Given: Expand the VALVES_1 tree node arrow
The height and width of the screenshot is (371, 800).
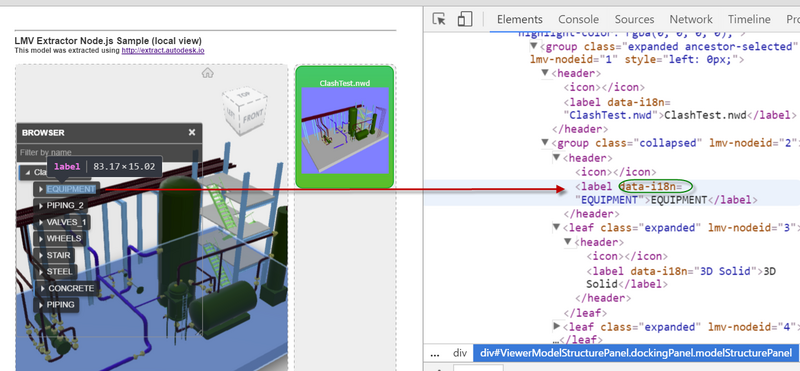Looking at the screenshot, I should point(41,222).
